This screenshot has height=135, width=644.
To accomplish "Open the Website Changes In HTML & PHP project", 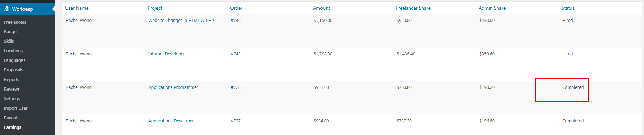I will (x=181, y=21).
